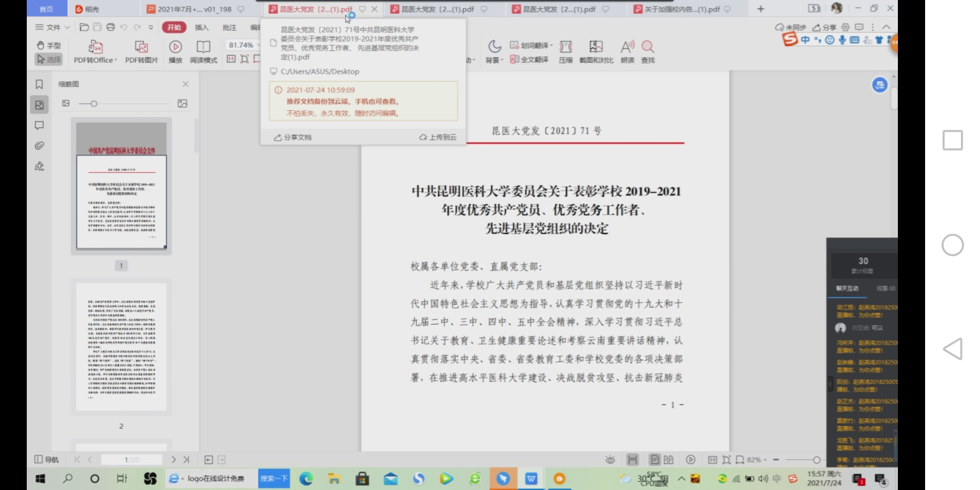Toggle eye protection mode in status bar

click(610, 459)
